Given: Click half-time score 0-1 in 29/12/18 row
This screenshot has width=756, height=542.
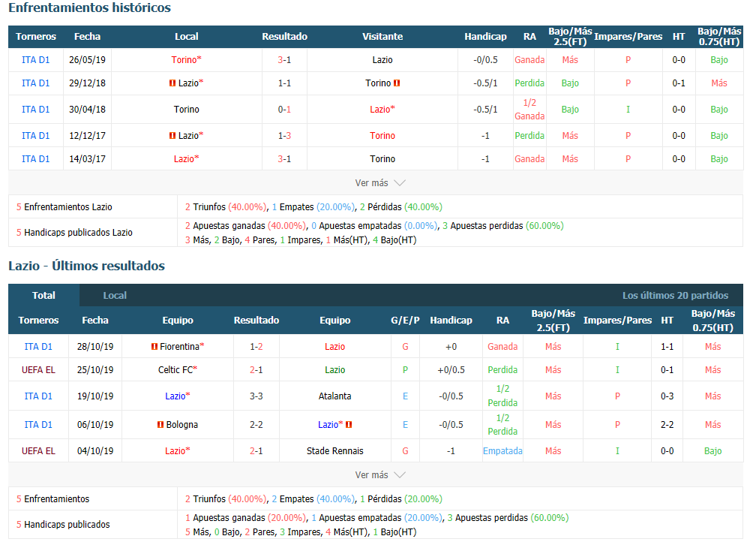Looking at the screenshot, I should click(x=679, y=83).
